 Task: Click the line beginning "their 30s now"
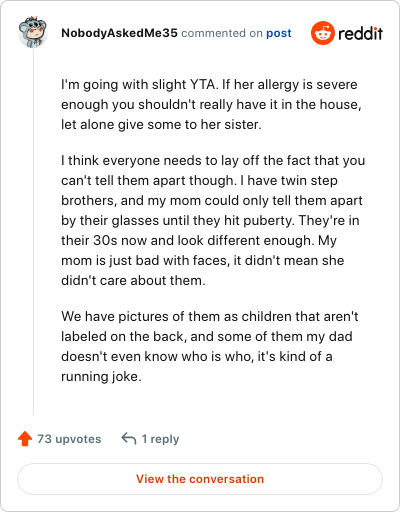[x=199, y=240]
